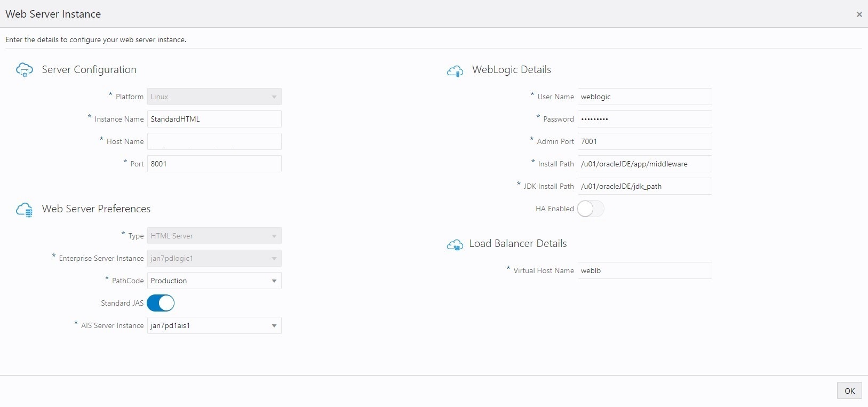This screenshot has height=407, width=868.
Task: Click the empty Host Name field
Action: [214, 141]
